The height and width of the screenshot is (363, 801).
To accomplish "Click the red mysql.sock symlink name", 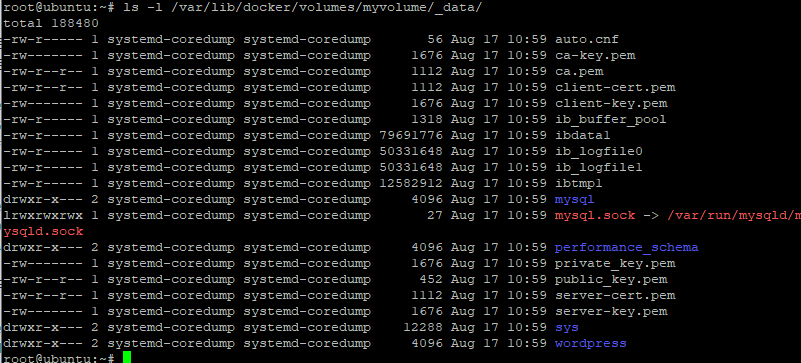I will (595, 215).
